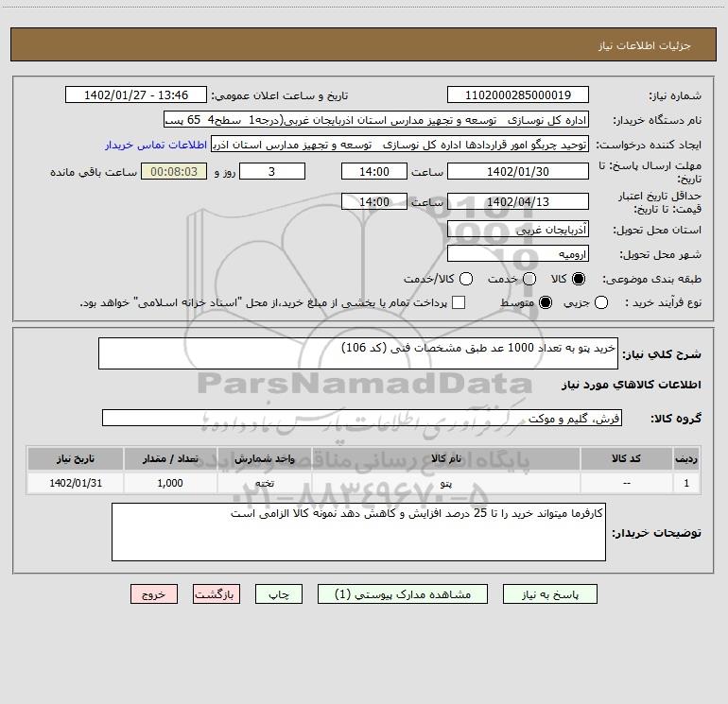Click the توضیحات خریدار notes box
Screen dimensions: 728x704
358,532
